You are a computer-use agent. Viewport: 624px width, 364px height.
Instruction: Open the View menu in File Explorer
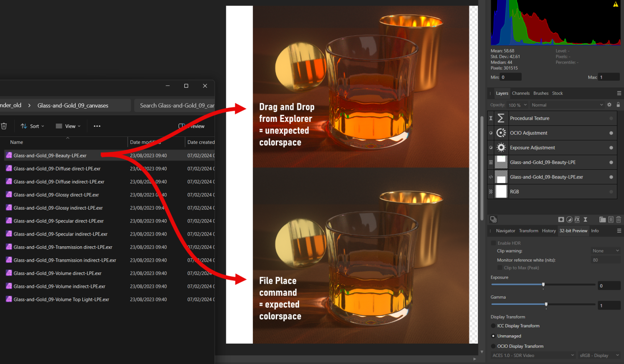click(x=68, y=126)
